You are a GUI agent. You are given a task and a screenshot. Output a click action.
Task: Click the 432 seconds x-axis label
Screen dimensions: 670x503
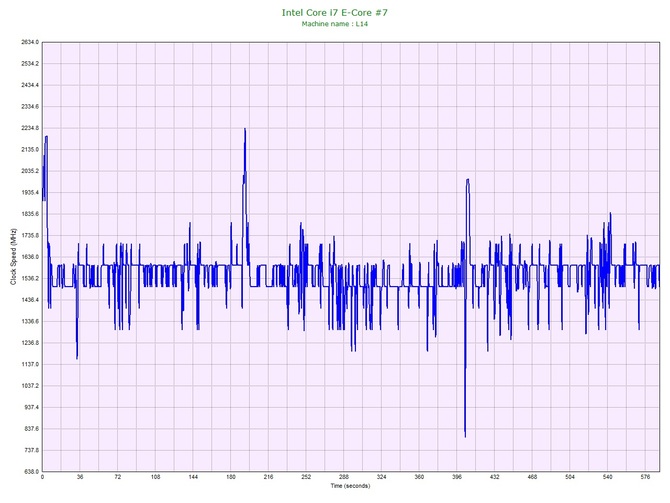coord(494,477)
